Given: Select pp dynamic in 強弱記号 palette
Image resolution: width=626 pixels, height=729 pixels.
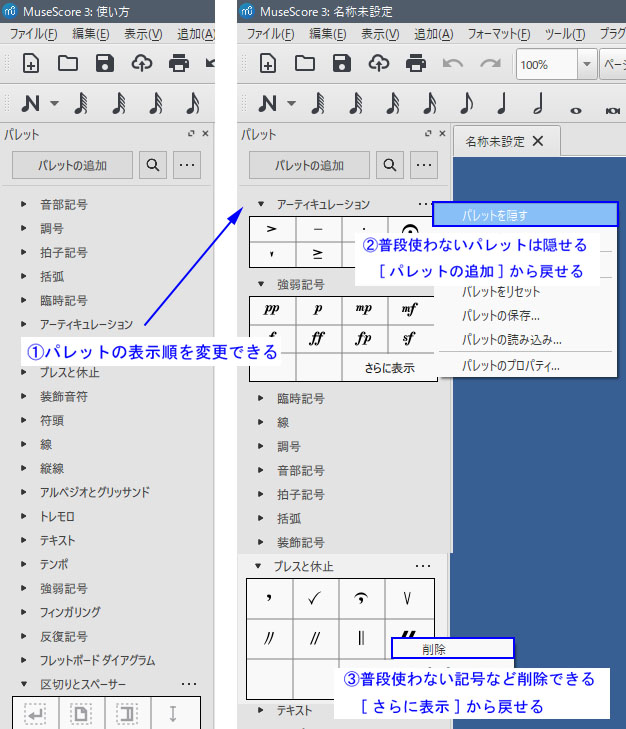Looking at the screenshot, I should [272, 310].
